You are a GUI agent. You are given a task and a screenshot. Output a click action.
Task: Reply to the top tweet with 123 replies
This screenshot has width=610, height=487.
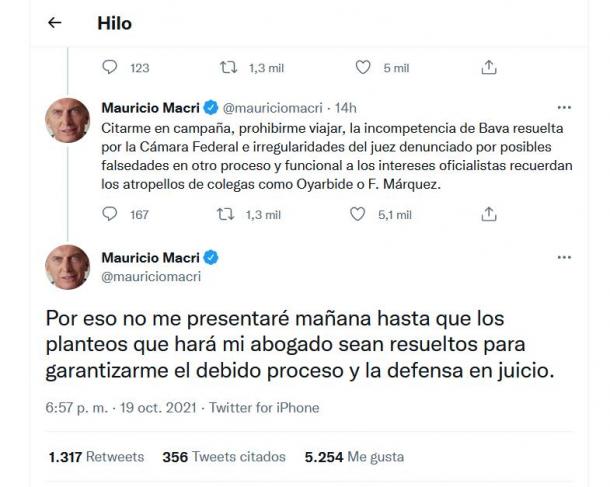pos(111,67)
